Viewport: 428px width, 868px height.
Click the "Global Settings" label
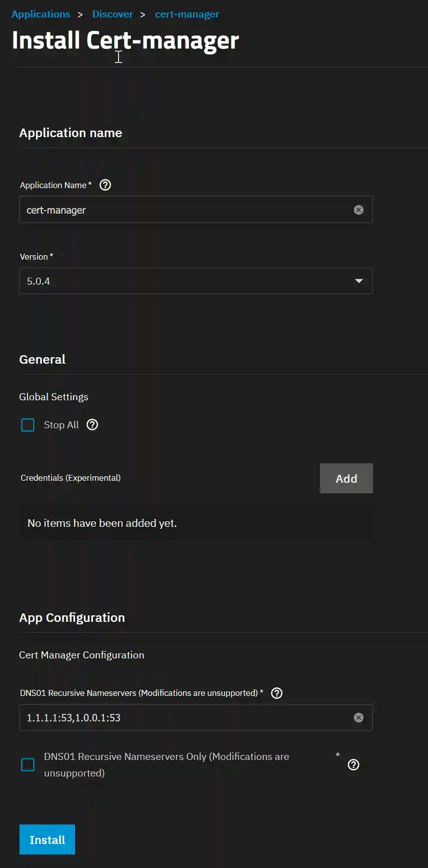coord(53,397)
